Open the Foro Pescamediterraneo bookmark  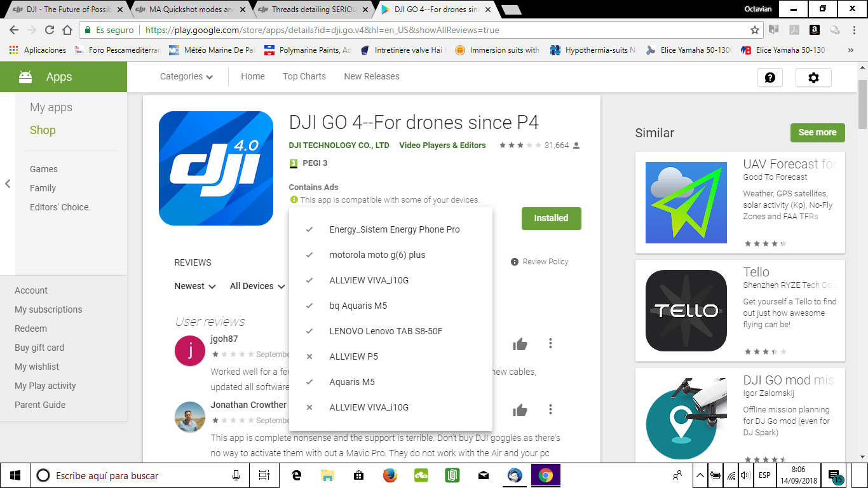point(118,50)
